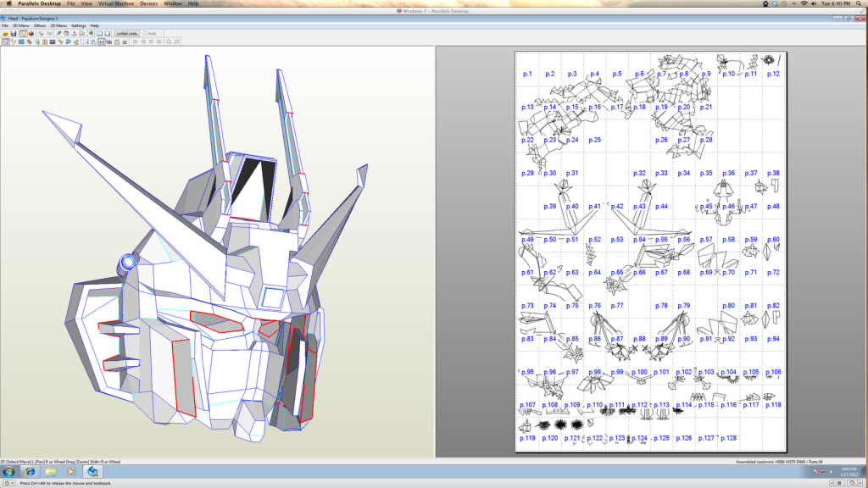Toggle the Auto checkbox
The image size is (868, 488).
tap(146, 33)
